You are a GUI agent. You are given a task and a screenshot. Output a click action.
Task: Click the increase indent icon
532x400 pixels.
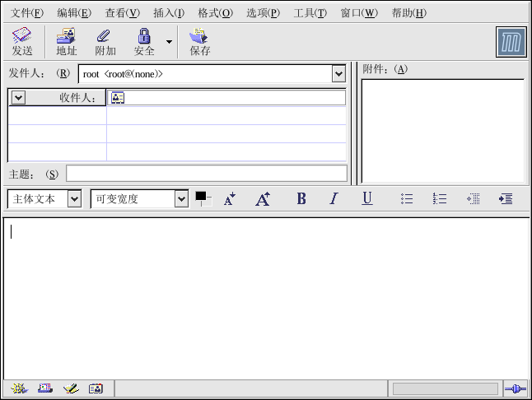coord(506,199)
